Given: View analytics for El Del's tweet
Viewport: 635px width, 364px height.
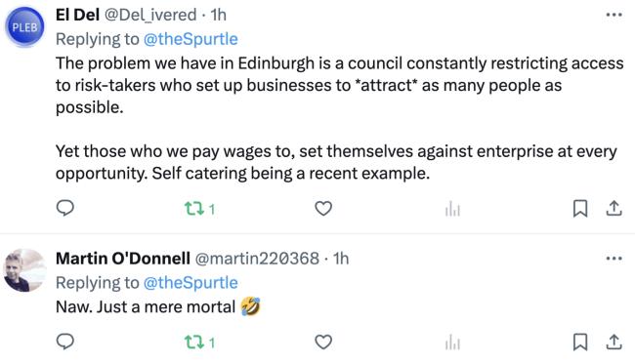Looking at the screenshot, I should [x=452, y=209].
